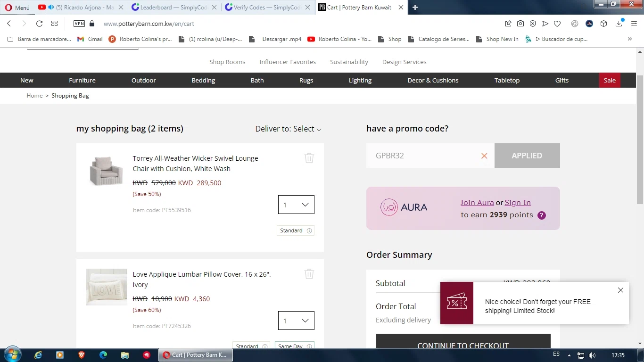Reload the current page
The width and height of the screenshot is (644, 362).
(x=40, y=24)
